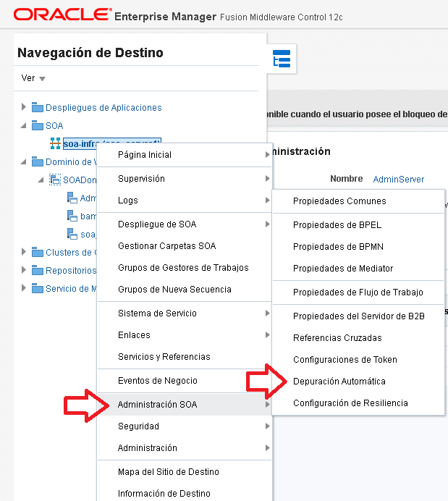The image size is (448, 501).
Task: Click Despliegues de Aplicaciones tree link
Action: point(103,108)
